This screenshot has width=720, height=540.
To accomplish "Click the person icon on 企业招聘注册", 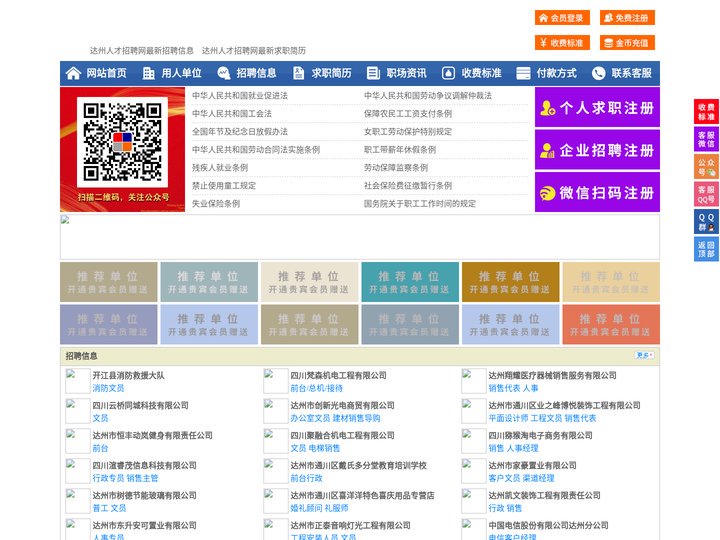I will [x=547, y=150].
